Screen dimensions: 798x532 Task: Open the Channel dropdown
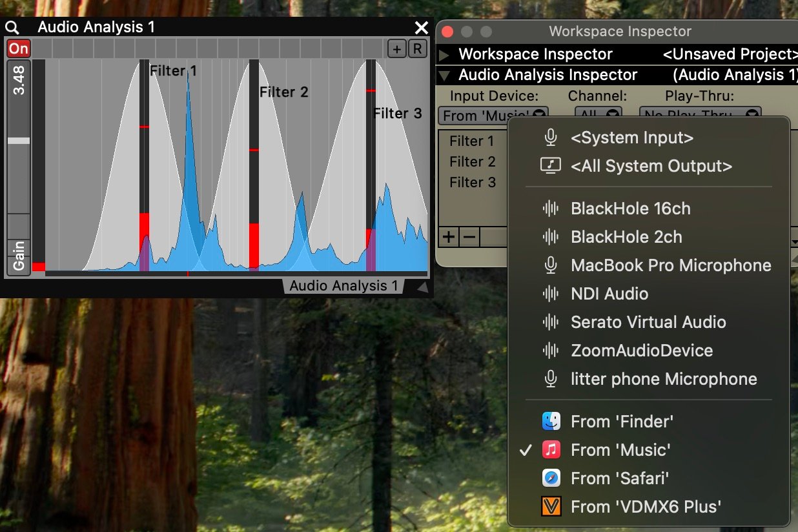point(600,116)
